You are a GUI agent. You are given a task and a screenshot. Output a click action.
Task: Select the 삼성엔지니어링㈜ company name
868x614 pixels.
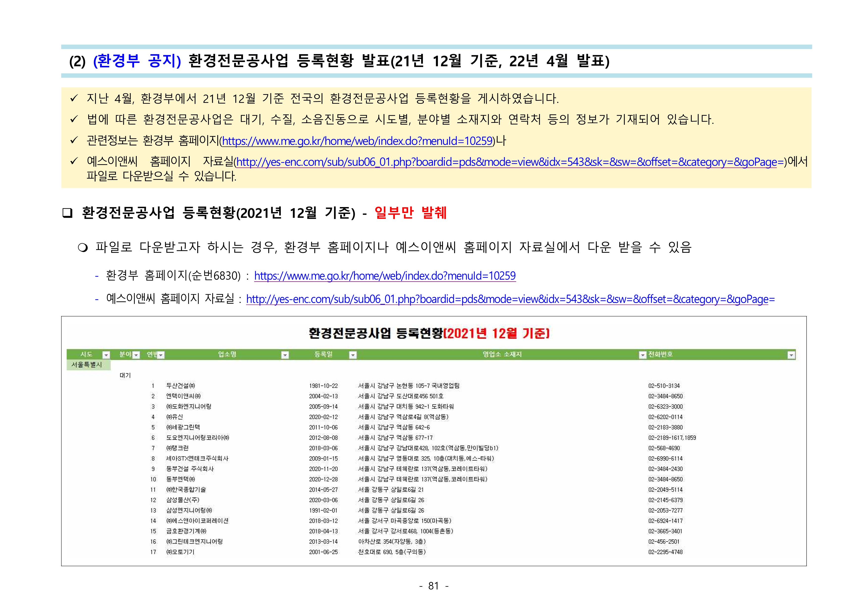tap(189, 510)
